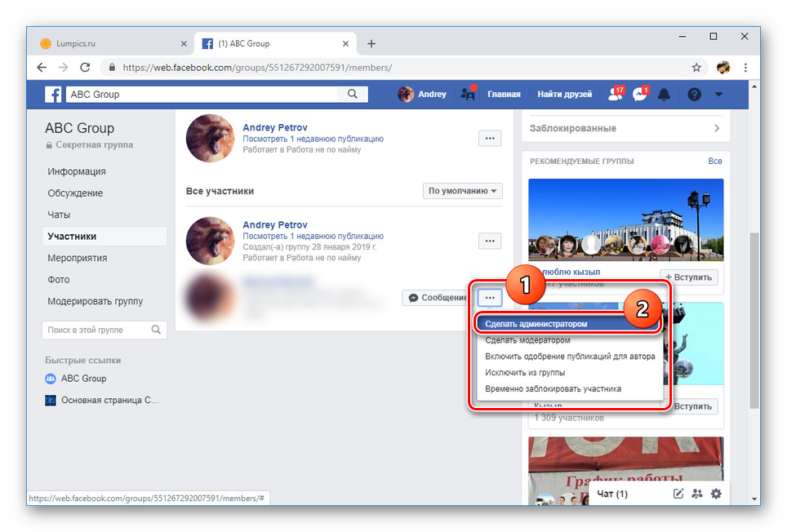Open Мероприятия in group sidebar

pos(78,258)
